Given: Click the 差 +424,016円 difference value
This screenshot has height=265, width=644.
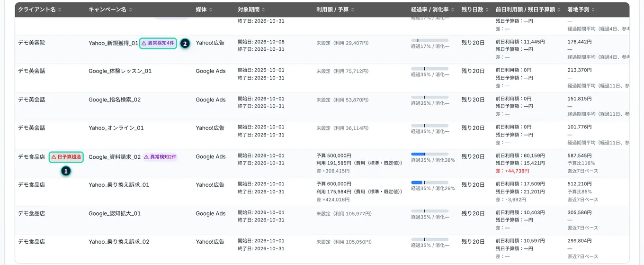Looking at the screenshot, I should (x=333, y=200).
